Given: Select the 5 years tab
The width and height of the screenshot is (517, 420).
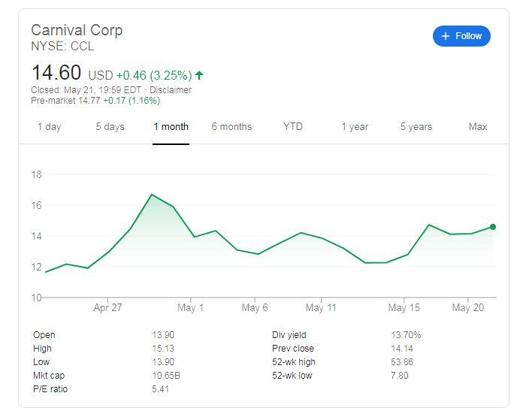Looking at the screenshot, I should pos(416,126).
